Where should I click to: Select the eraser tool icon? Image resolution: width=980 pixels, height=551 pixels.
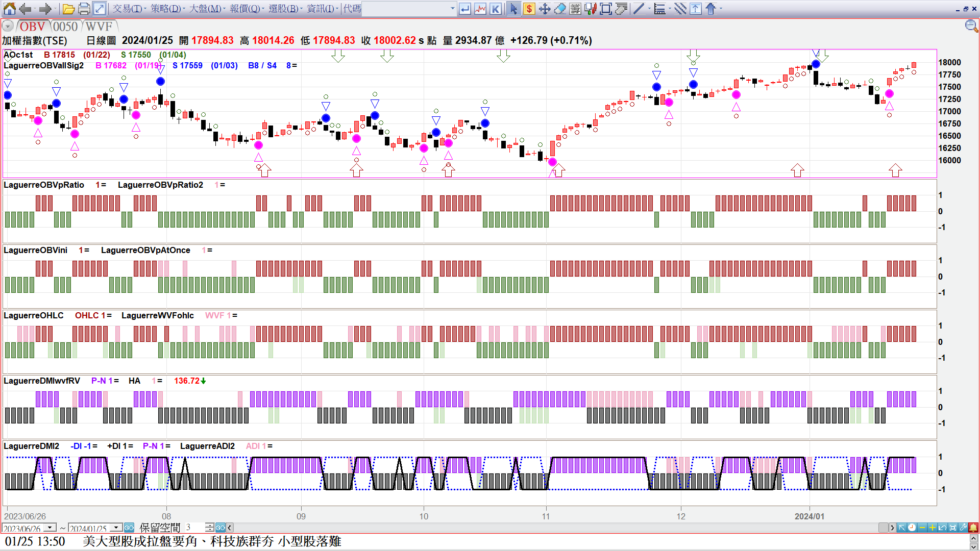560,9
